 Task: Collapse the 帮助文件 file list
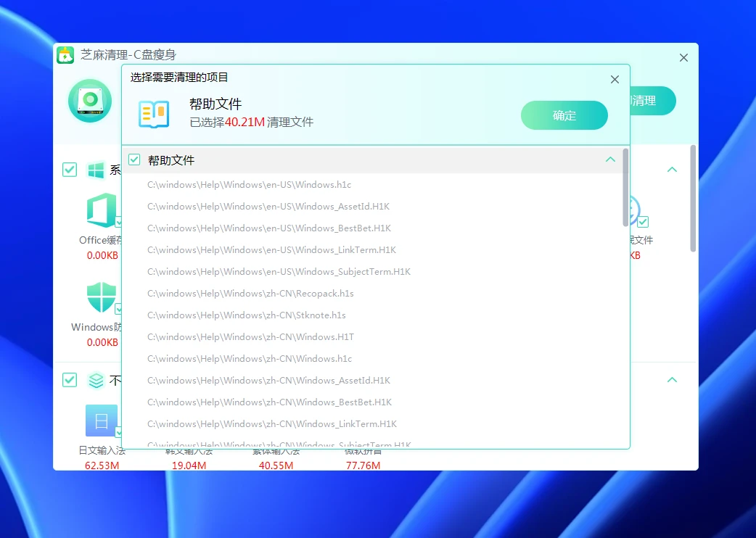[610, 160]
